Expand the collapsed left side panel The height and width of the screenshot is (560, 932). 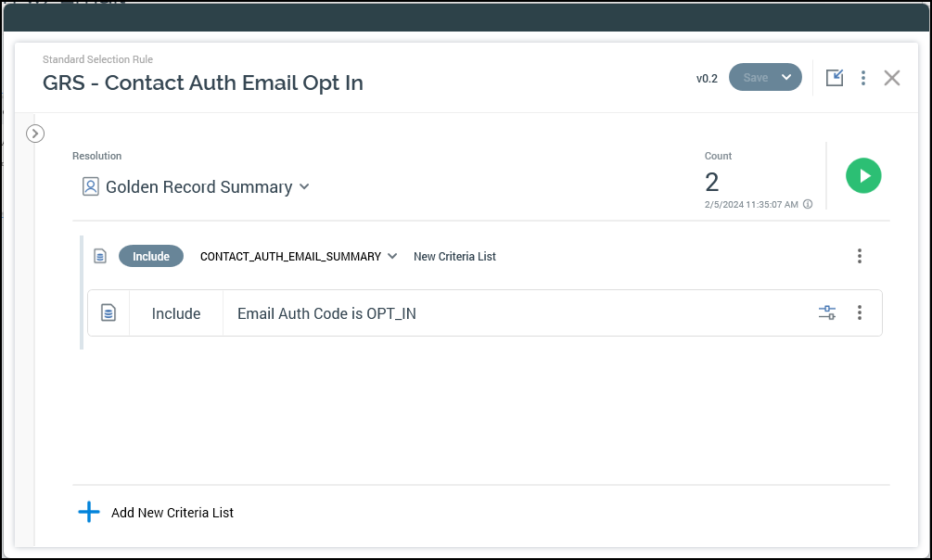35,134
